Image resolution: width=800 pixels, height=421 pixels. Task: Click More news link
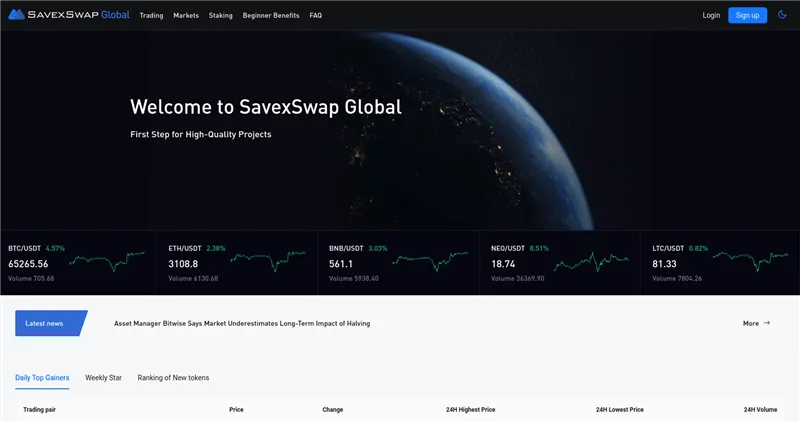click(751, 324)
